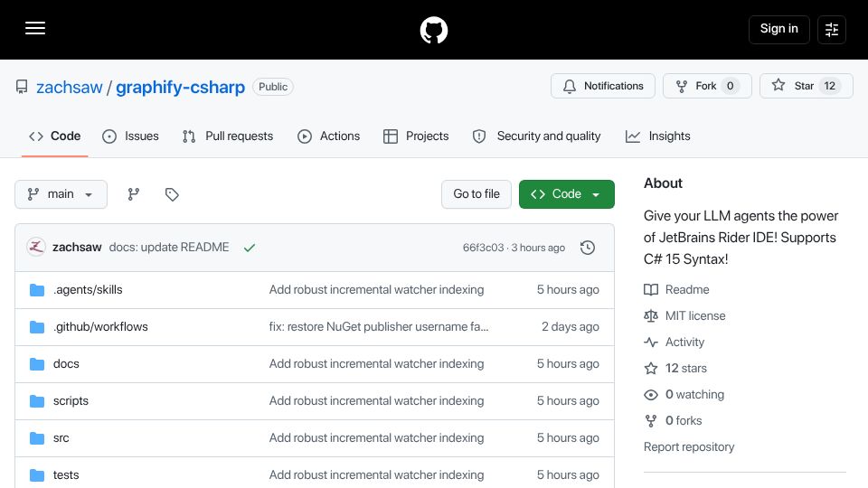The image size is (868, 488).
Task: Open the Projects tab
Action: [416, 136]
